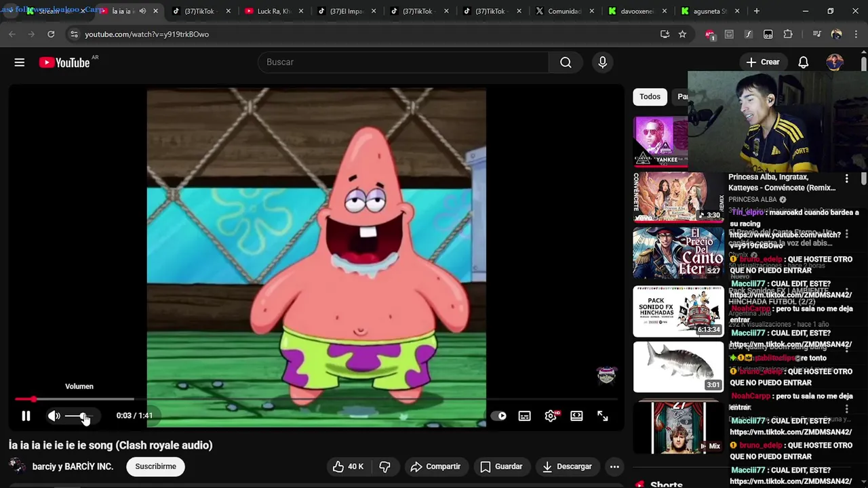Open the notifications bell
The width and height of the screenshot is (868, 488).
(x=803, y=62)
